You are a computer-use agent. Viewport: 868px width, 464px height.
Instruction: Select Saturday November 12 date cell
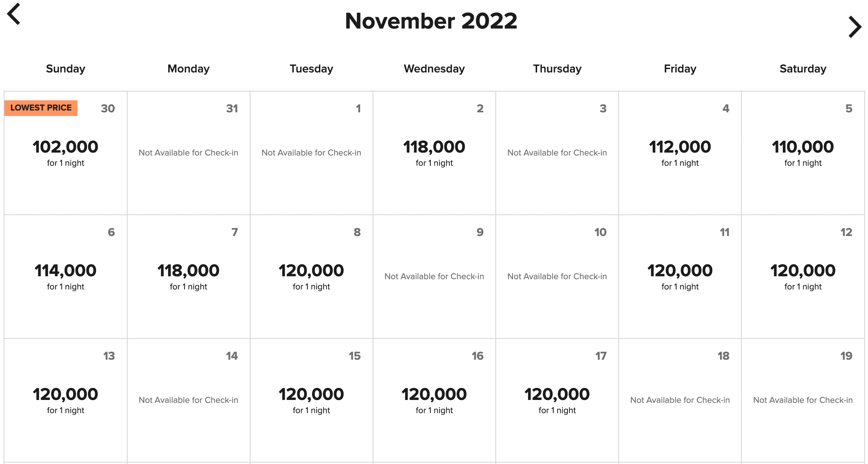[x=802, y=277]
